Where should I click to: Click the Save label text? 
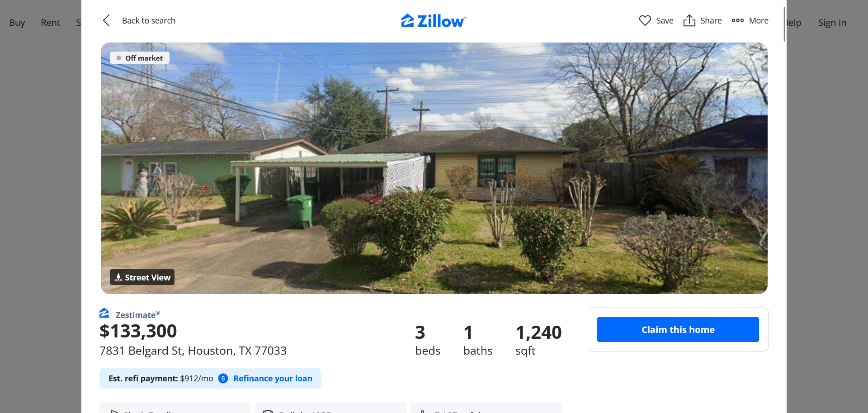click(x=665, y=20)
